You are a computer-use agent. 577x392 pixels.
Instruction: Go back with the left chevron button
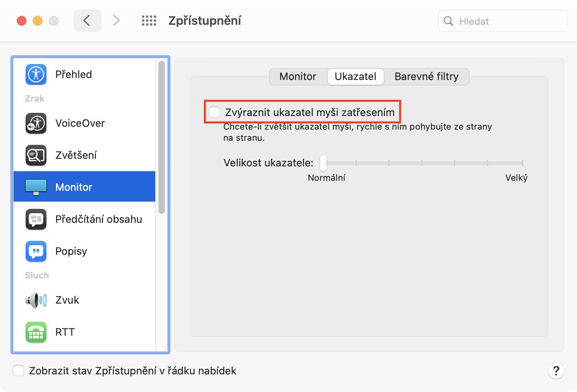pos(87,21)
